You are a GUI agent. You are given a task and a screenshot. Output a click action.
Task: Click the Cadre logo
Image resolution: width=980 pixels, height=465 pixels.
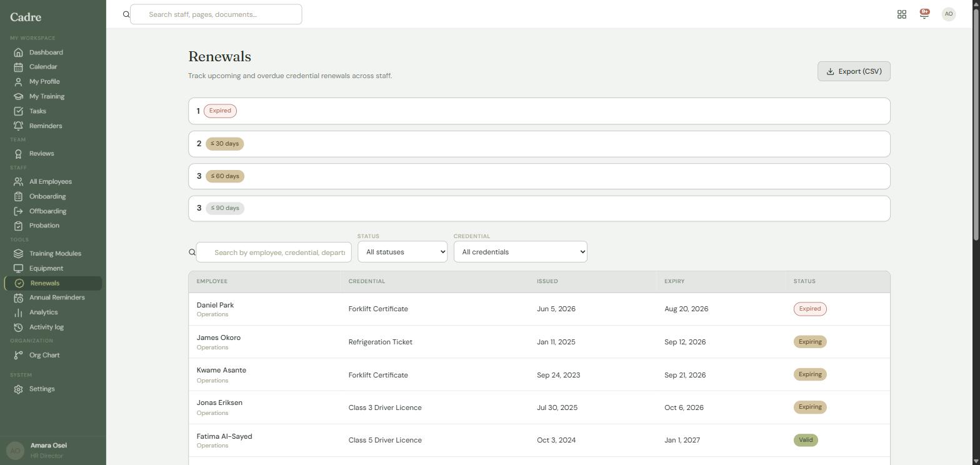point(26,17)
